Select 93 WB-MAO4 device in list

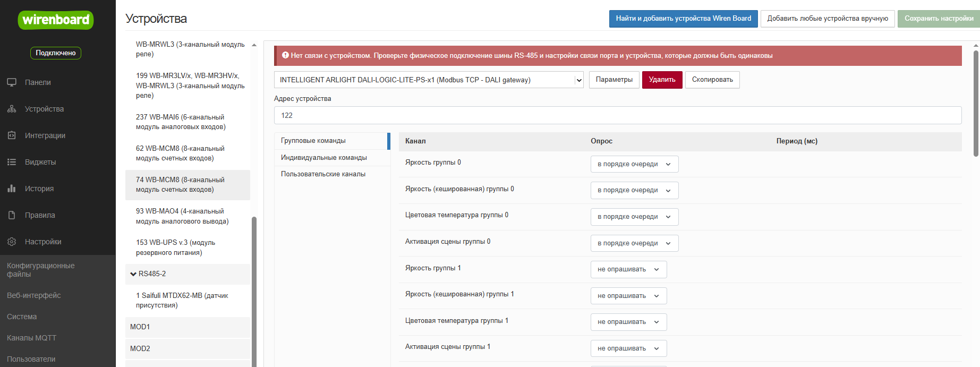[x=182, y=216]
